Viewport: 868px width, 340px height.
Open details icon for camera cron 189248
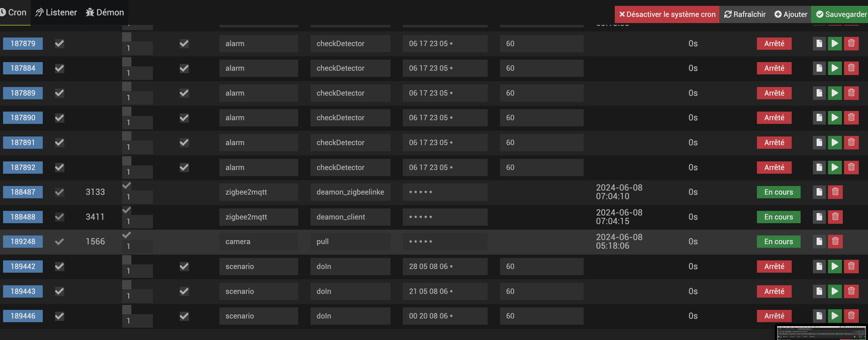(819, 241)
